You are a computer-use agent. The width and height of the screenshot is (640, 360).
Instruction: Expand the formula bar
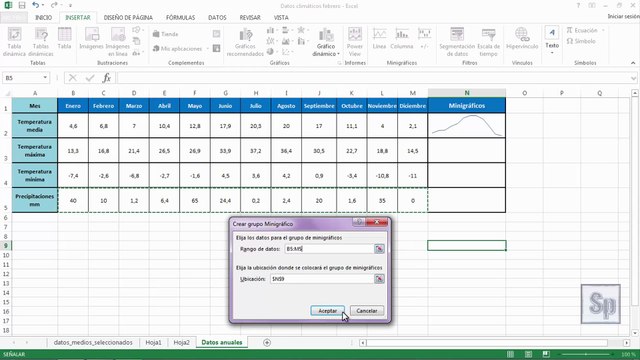click(x=633, y=78)
